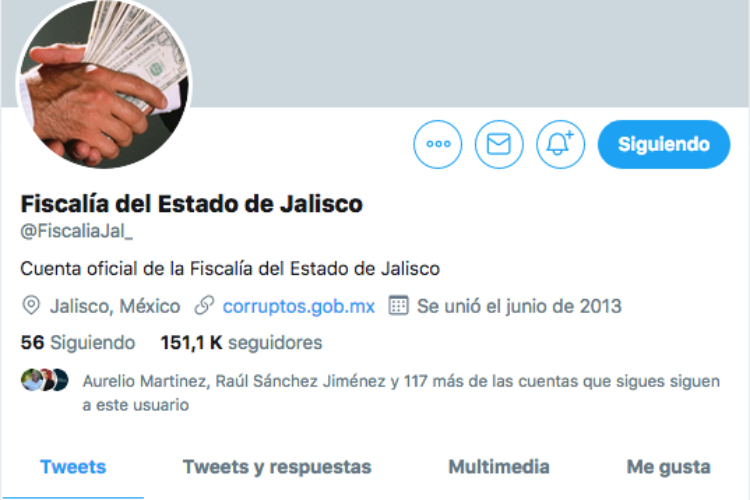
Task: Toggle the Siguiendo follow button
Action: (x=663, y=144)
